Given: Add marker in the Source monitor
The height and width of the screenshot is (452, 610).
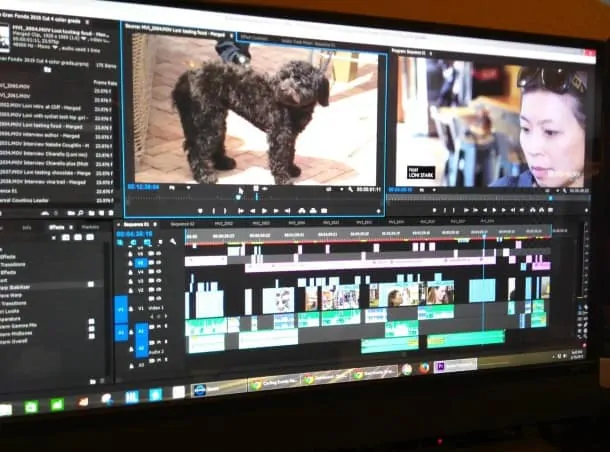Looking at the screenshot, I should 200,211.
